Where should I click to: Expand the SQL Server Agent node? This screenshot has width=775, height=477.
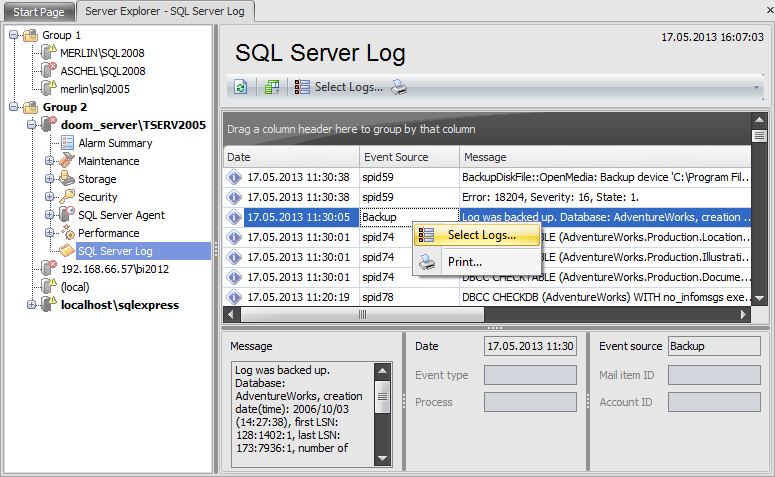click(x=49, y=215)
